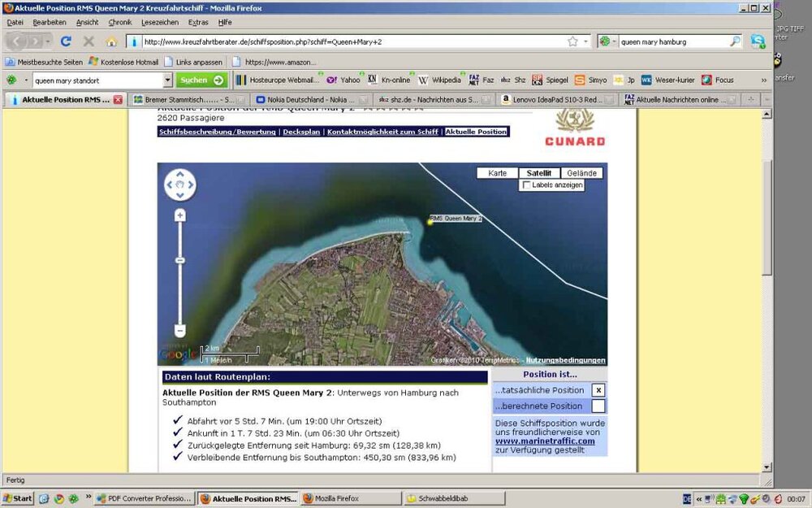Image resolution: width=812 pixels, height=508 pixels.
Task: Switch the map to Karte view
Action: coord(498,173)
